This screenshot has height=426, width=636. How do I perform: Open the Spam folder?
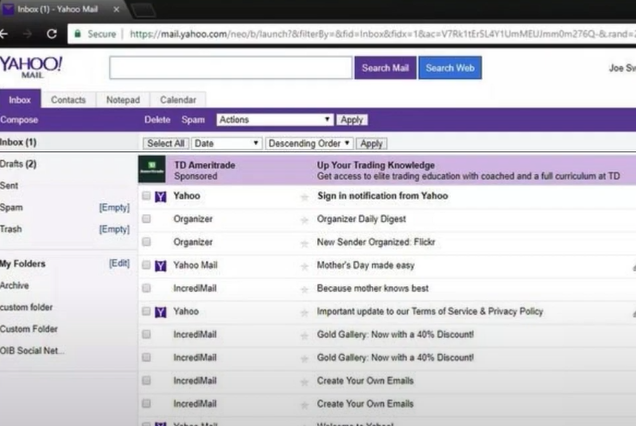tap(11, 207)
